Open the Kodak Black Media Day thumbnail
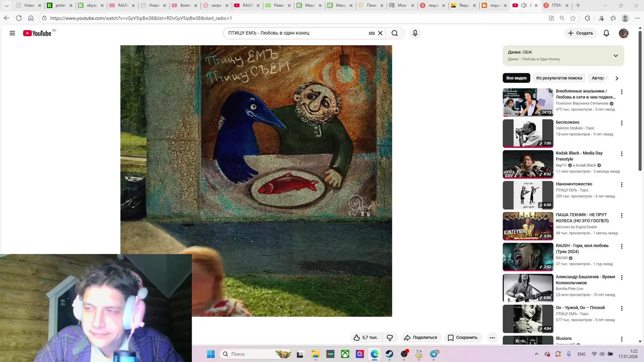This screenshot has width=644, height=362. pos(528,164)
